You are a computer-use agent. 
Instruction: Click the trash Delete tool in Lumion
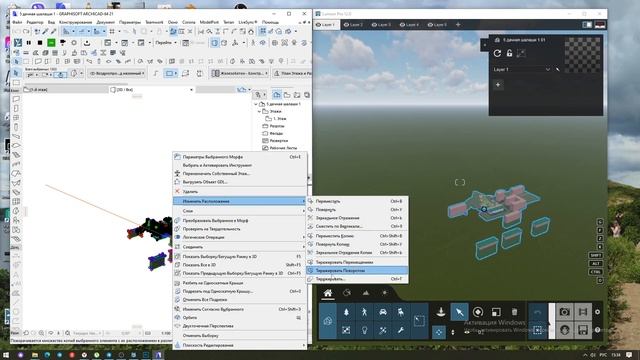(514, 312)
